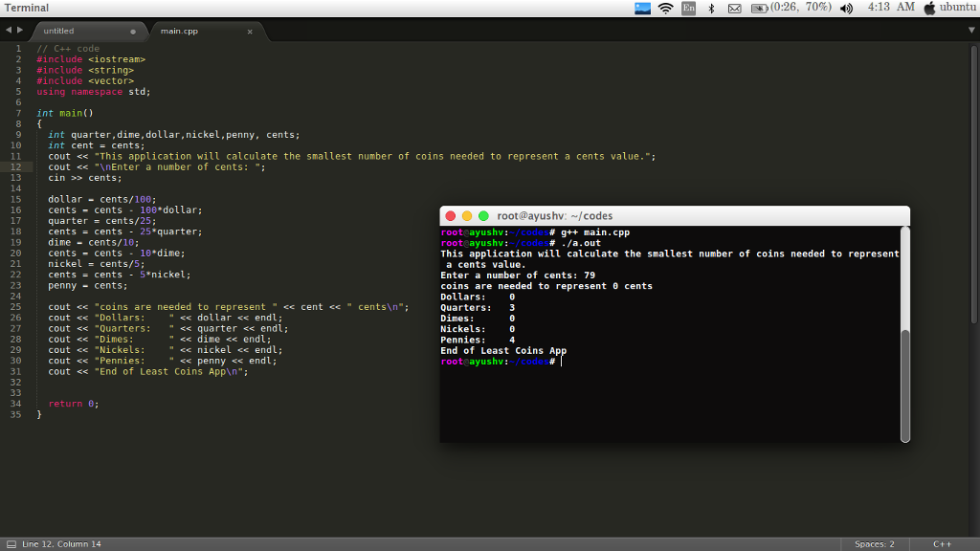Click the "Enter a number of cents" code line
The height and width of the screenshot is (551, 980).
coord(157,166)
